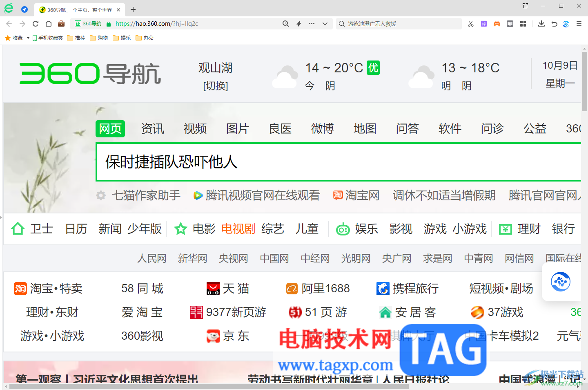
Task: Open the lightning speed-mode icon in address bar
Action: pos(298,23)
